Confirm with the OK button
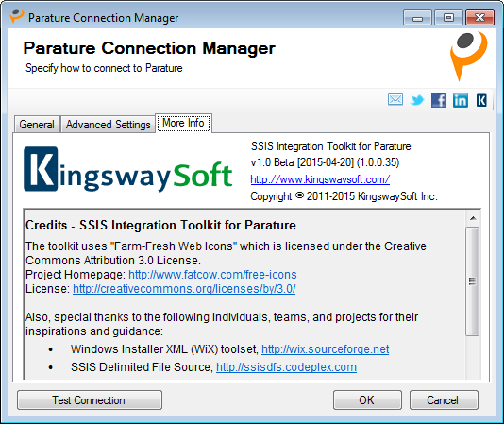 (367, 399)
